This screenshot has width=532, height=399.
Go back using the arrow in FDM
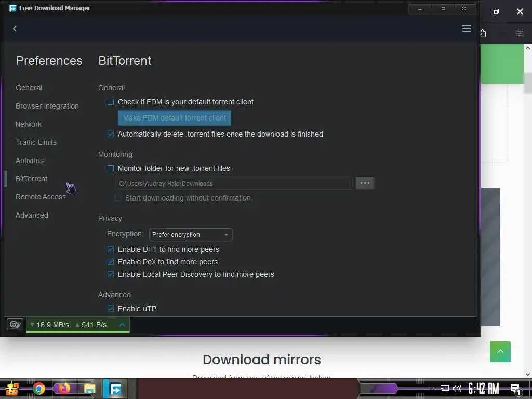[x=15, y=29]
